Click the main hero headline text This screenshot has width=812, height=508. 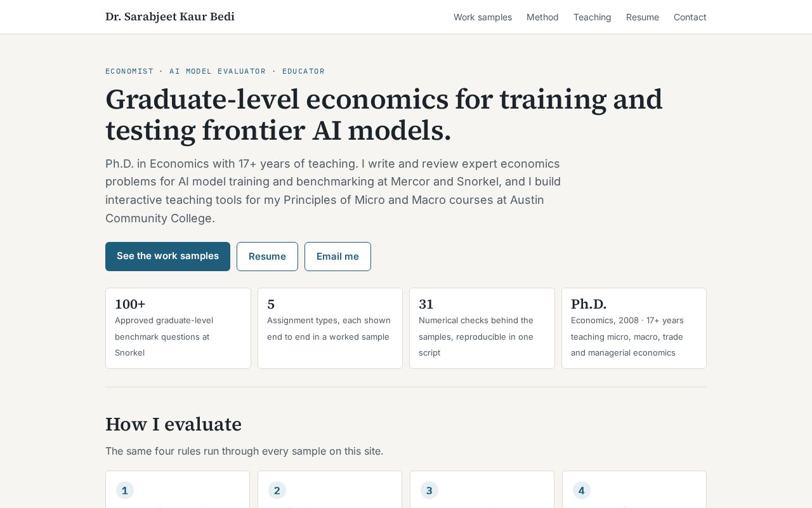(x=384, y=115)
